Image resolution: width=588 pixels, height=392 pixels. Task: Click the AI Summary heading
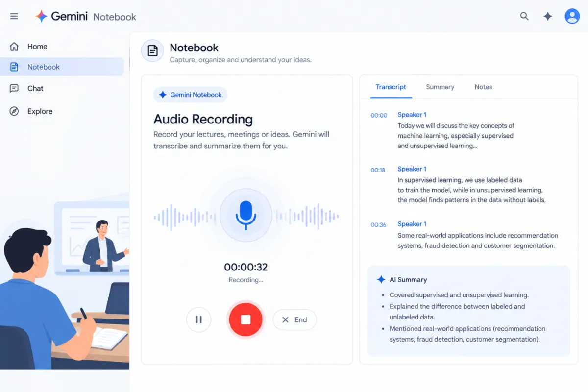pyautogui.click(x=408, y=280)
